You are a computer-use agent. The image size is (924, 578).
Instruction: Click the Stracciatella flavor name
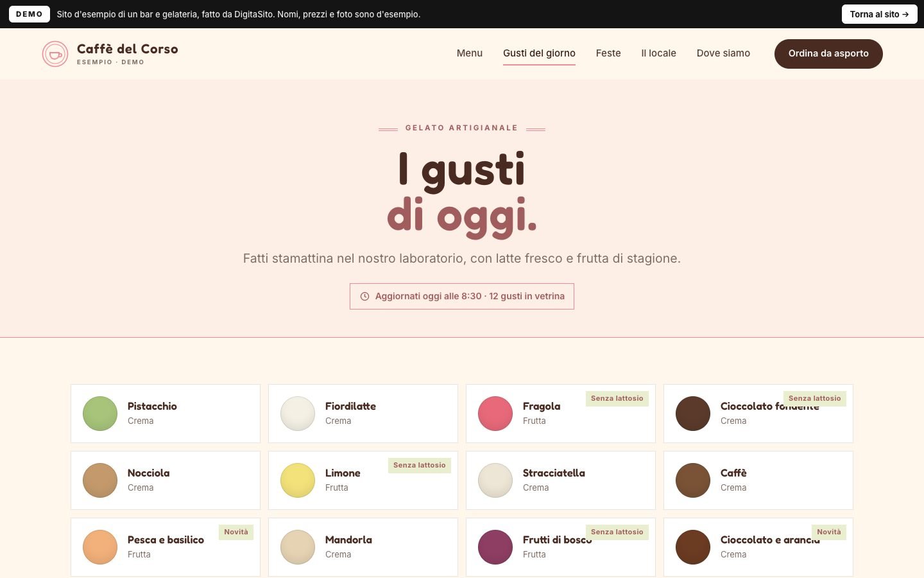pyautogui.click(x=554, y=473)
